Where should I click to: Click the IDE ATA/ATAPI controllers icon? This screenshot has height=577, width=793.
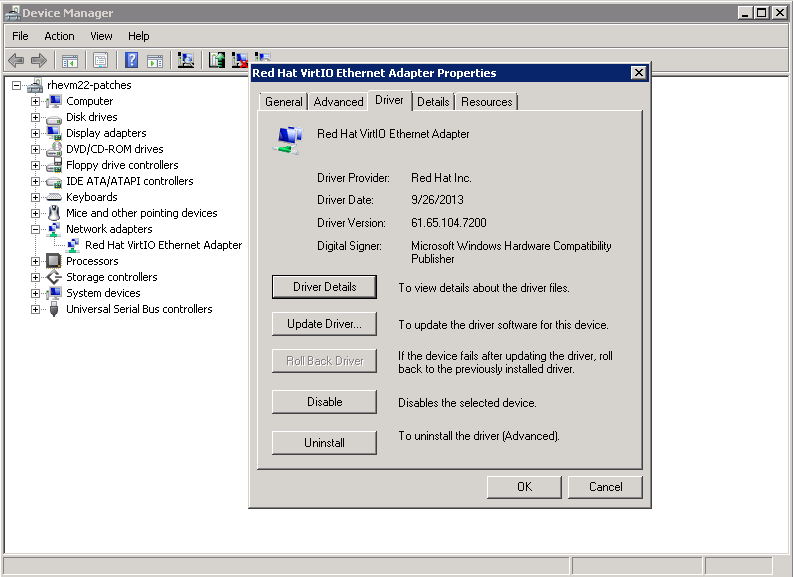(x=54, y=182)
